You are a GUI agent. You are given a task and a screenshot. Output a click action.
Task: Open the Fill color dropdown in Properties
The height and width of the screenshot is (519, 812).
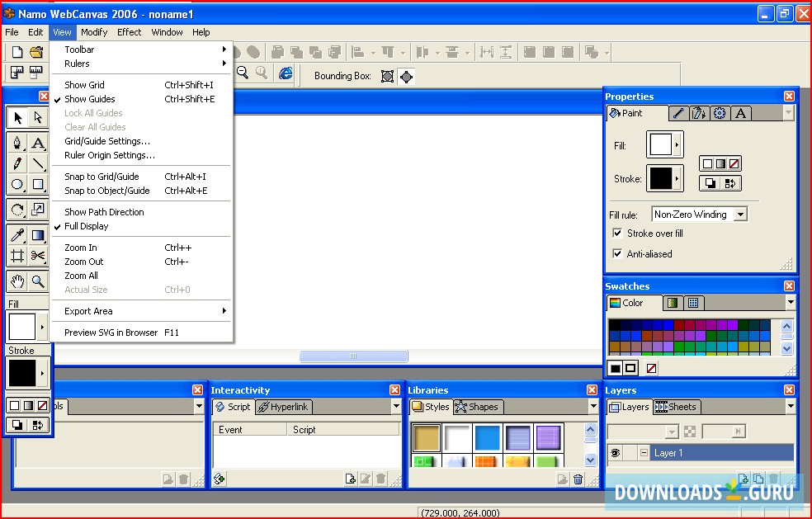pos(677,145)
